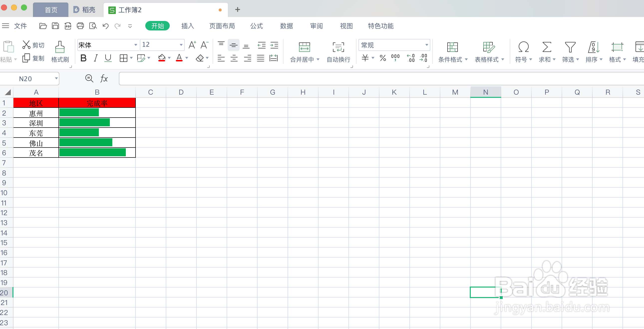Toggle italic formatting
The width and height of the screenshot is (644, 329).
tap(96, 58)
